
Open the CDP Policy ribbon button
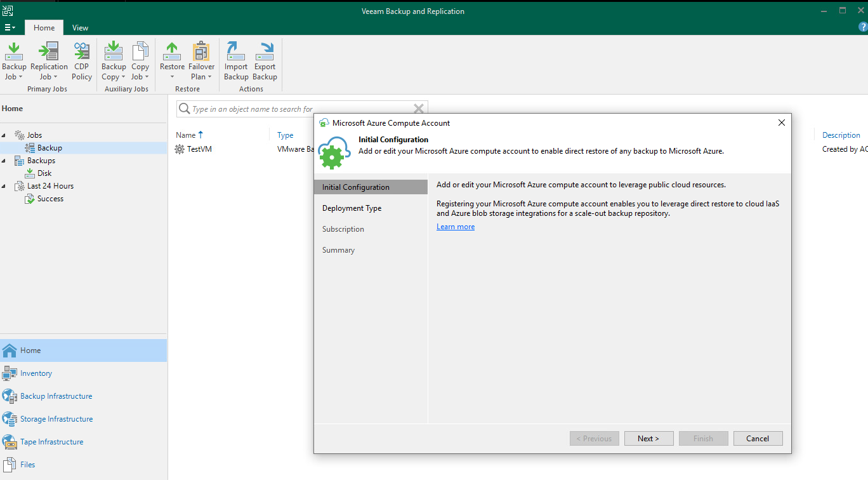[x=81, y=62]
